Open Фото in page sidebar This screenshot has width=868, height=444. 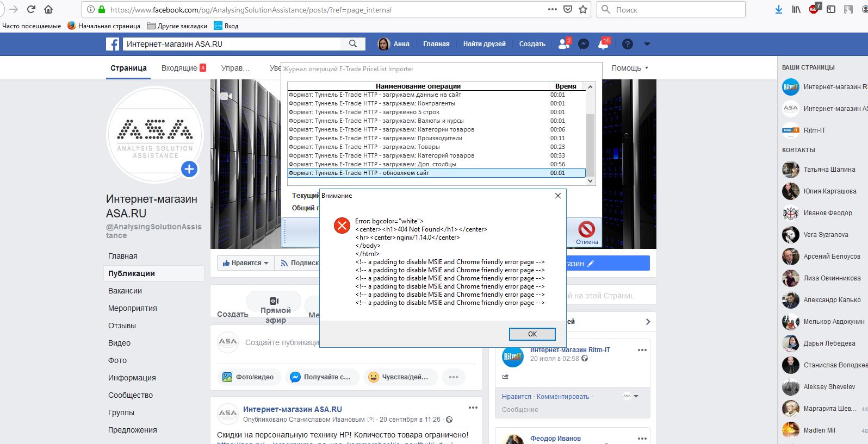[x=117, y=360]
